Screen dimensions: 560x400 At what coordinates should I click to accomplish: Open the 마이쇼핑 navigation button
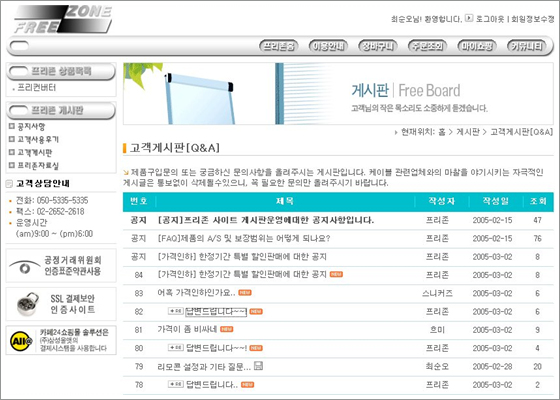pyautogui.click(x=477, y=46)
